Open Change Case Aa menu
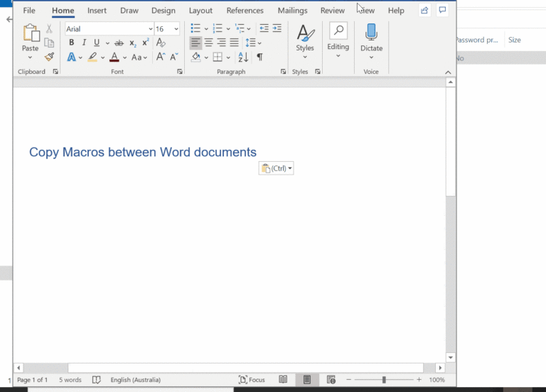546x392 pixels. [x=139, y=58]
